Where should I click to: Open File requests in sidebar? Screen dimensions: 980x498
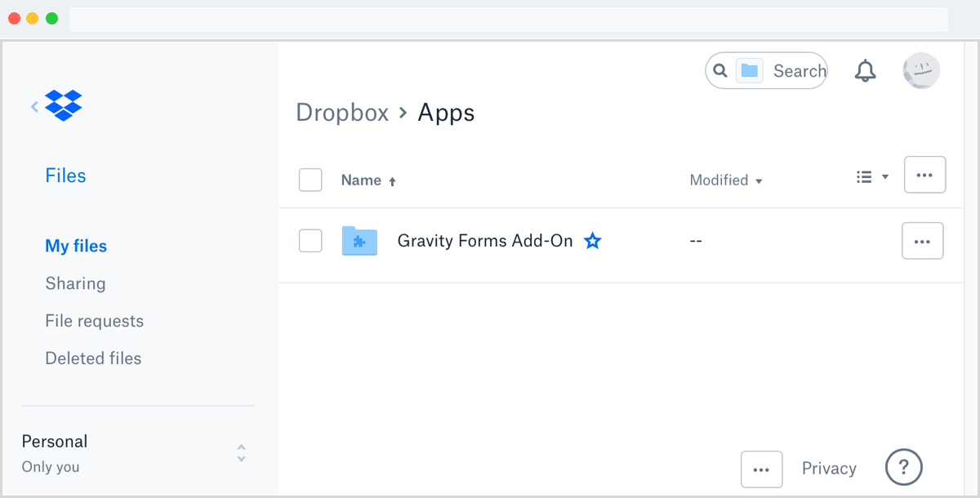[x=94, y=321]
